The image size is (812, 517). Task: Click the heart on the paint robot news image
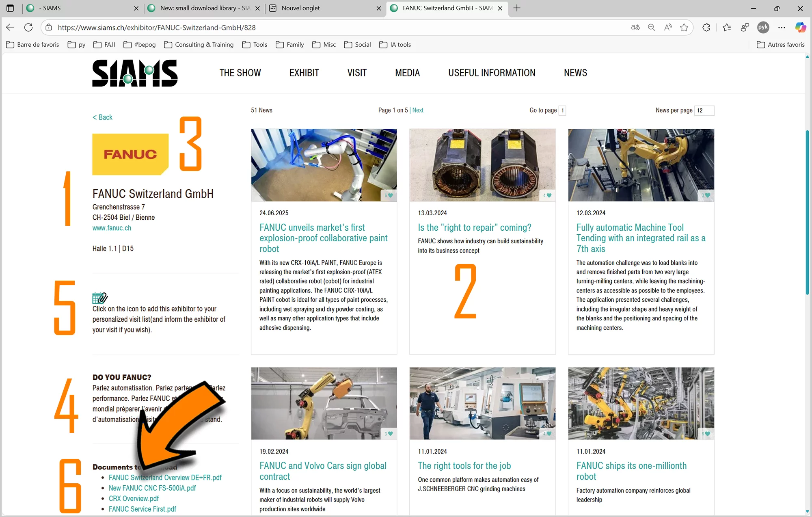391,195
